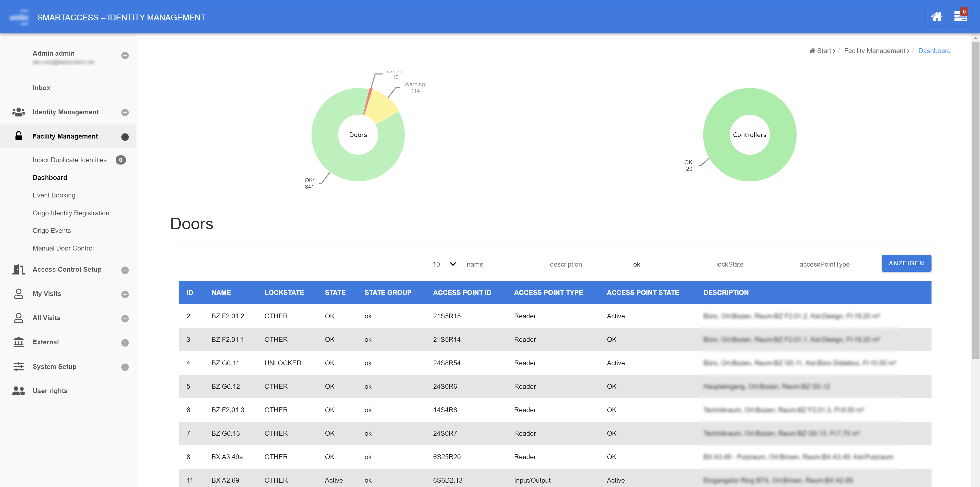Sort by the LOCKSTATE column header
The width and height of the screenshot is (980, 487).
click(284, 292)
